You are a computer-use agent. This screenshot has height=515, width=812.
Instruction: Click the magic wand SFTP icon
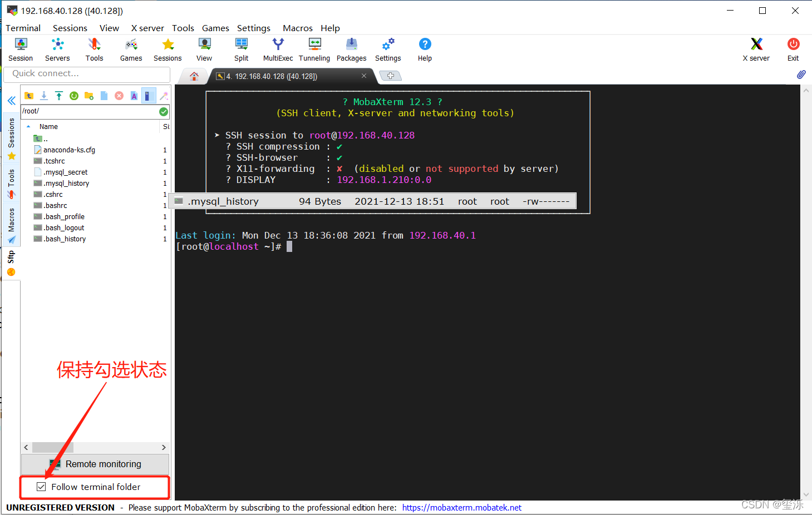[x=164, y=96]
